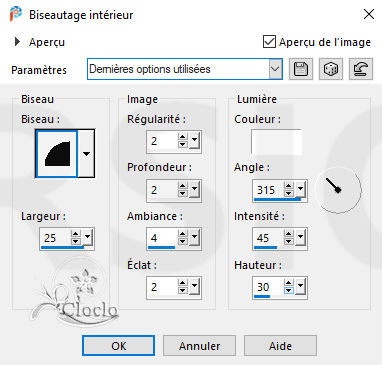382x365 pixels.
Task: Pick the light Couleur white swatch
Action: pyautogui.click(x=276, y=142)
